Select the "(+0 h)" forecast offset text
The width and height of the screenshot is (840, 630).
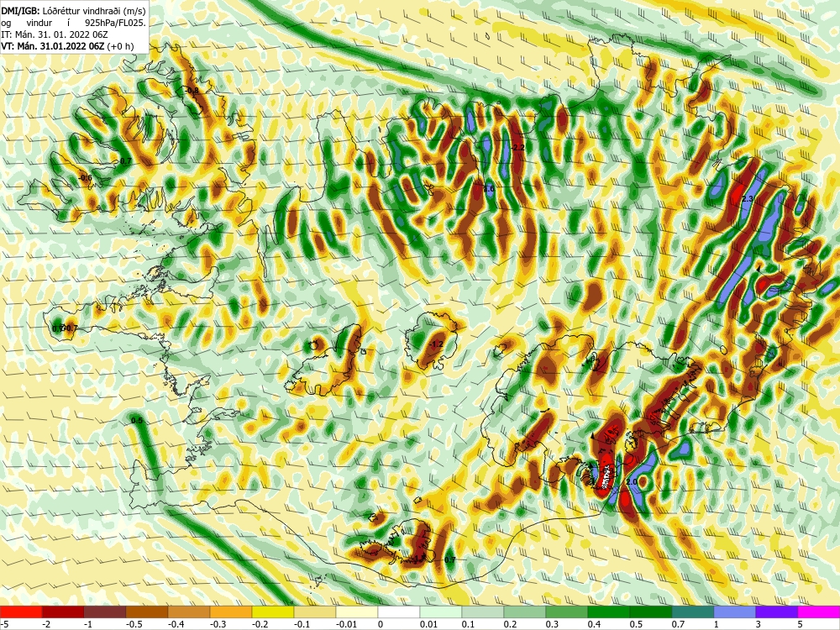[x=120, y=46]
